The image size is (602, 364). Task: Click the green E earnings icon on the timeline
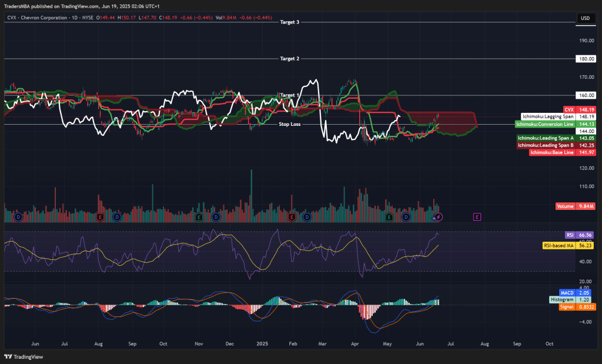tap(389, 217)
